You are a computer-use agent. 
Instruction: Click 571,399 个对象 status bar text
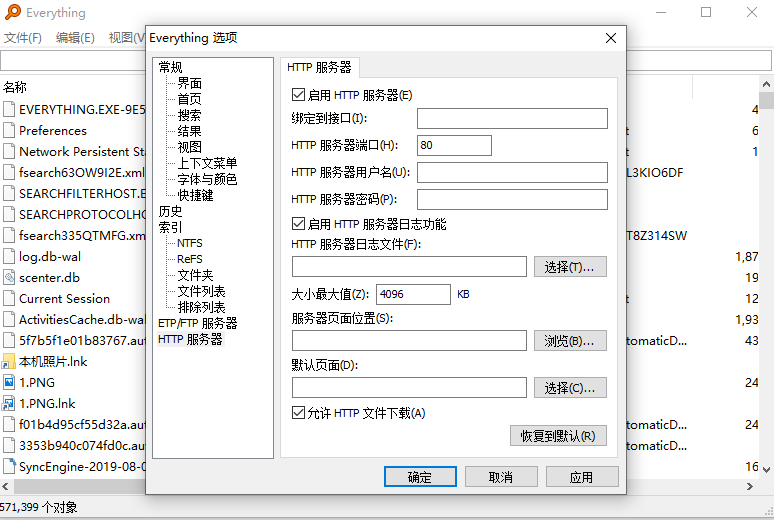[x=39, y=507]
